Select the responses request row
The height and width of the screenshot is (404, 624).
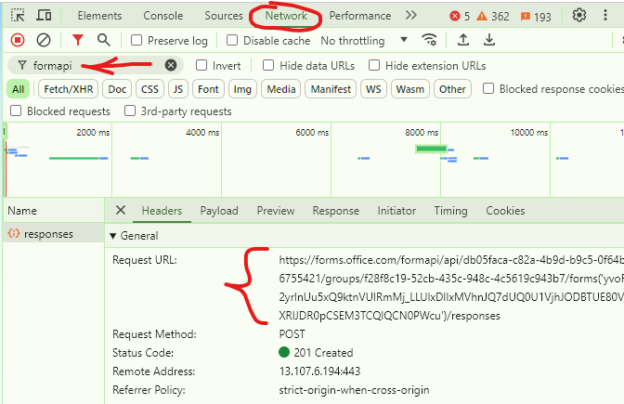pos(48,234)
